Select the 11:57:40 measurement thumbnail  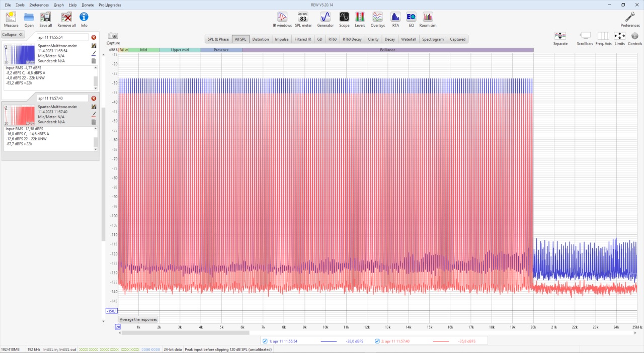point(20,115)
